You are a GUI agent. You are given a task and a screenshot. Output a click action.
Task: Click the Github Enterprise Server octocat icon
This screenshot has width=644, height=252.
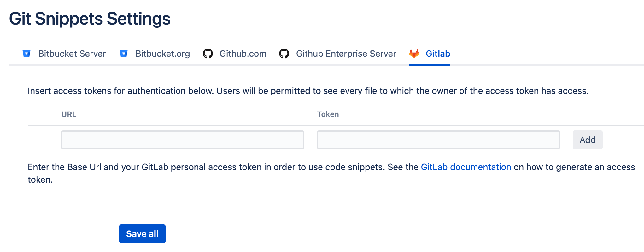point(285,54)
